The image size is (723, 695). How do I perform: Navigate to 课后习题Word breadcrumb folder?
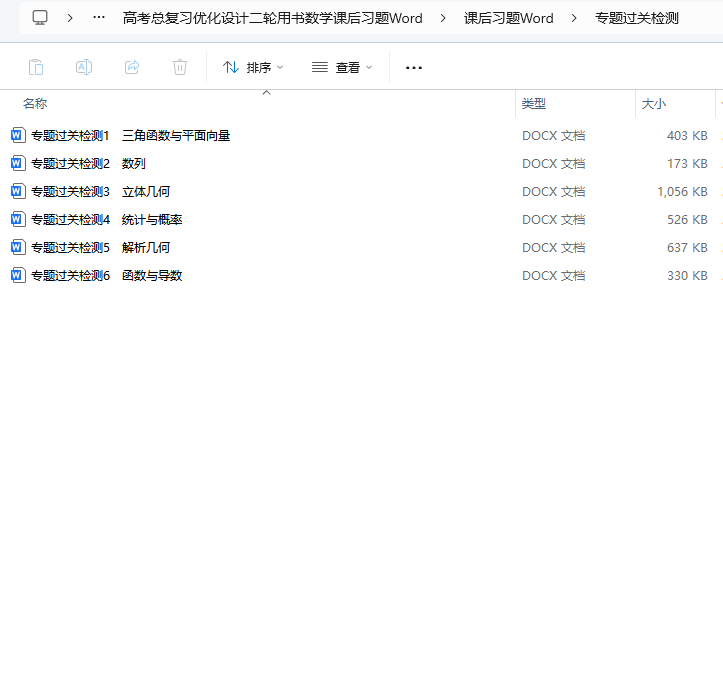[x=508, y=18]
